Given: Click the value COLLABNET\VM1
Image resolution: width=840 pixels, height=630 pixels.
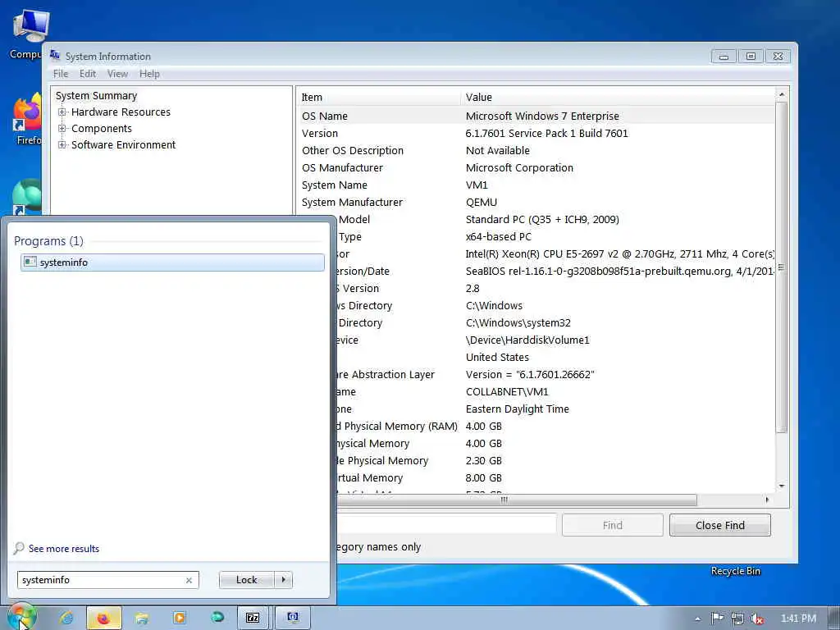Looking at the screenshot, I should 507,391.
